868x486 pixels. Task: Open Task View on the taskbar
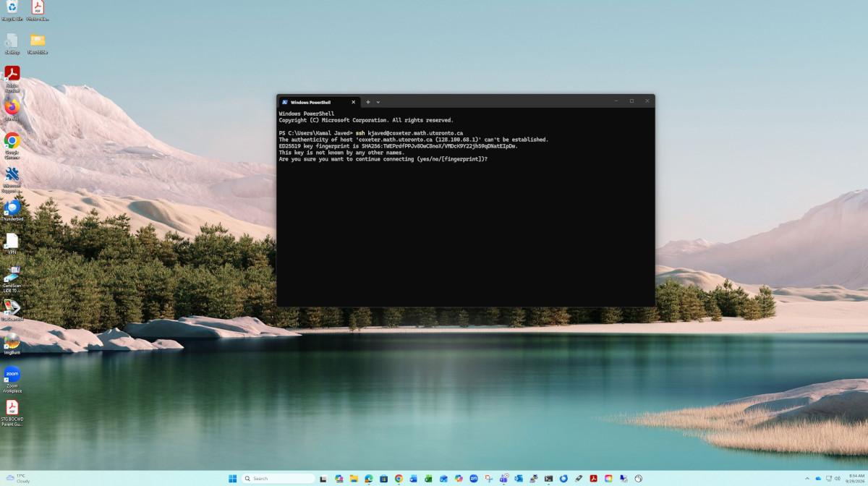(323, 478)
